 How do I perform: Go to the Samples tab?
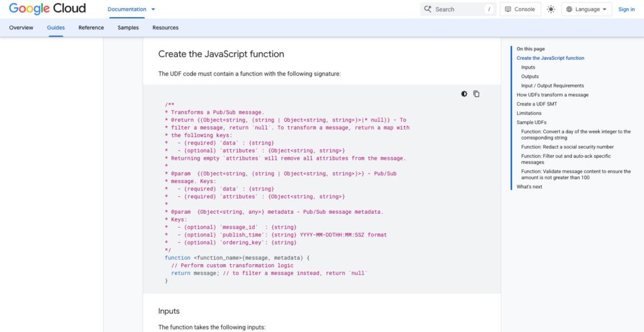coord(128,28)
